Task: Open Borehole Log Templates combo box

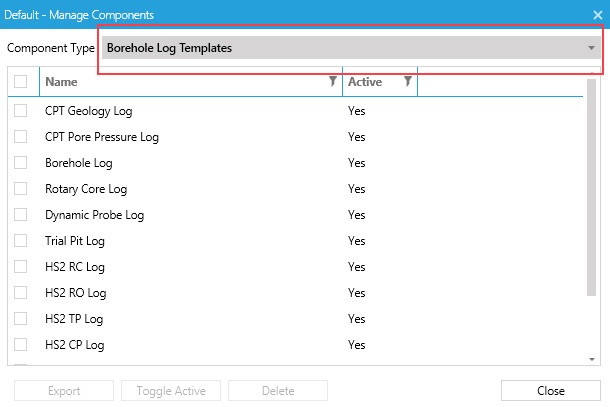Action: [x=351, y=48]
